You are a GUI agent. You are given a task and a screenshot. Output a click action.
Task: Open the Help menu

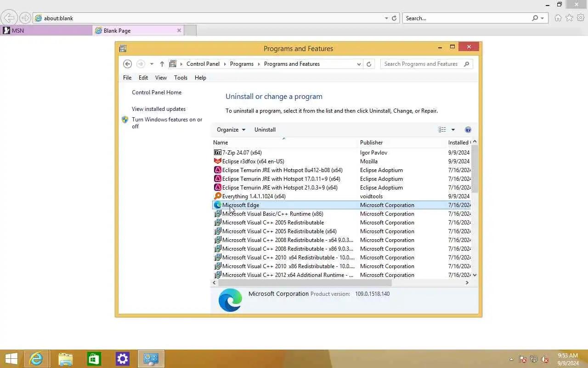[200, 78]
